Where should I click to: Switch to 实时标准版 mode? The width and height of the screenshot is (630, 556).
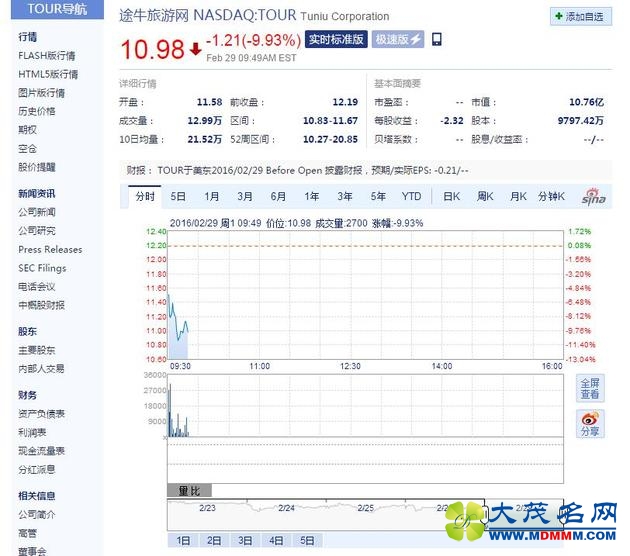click(x=336, y=39)
